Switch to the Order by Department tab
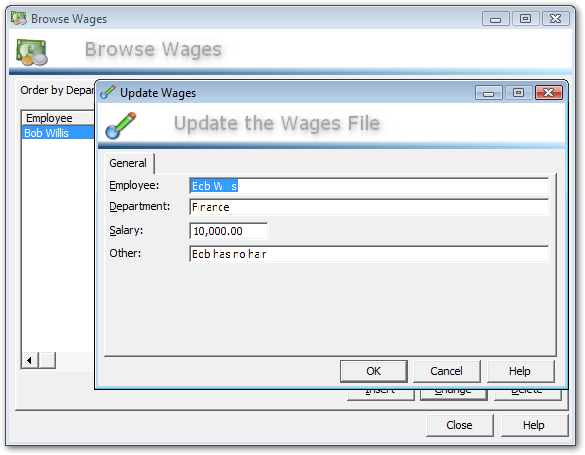 (56, 90)
